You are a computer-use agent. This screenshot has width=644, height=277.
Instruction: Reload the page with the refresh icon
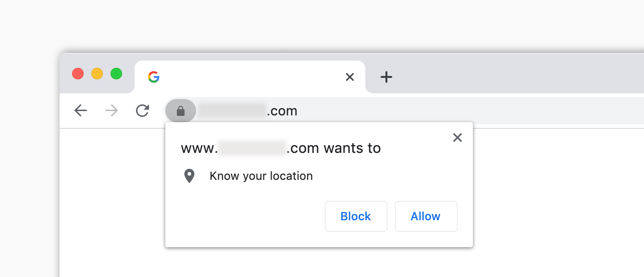pos(142,111)
